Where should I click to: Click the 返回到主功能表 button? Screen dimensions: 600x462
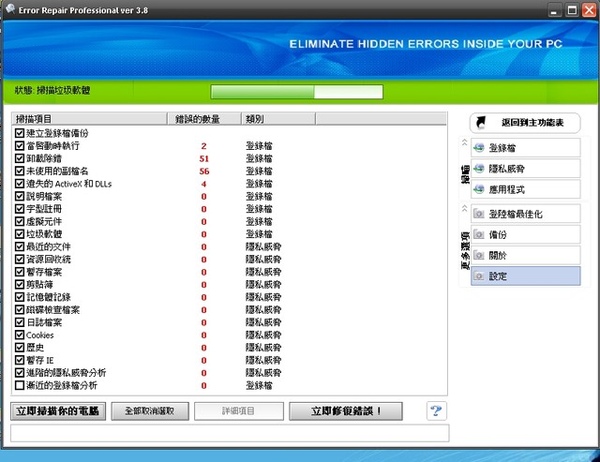[525, 122]
